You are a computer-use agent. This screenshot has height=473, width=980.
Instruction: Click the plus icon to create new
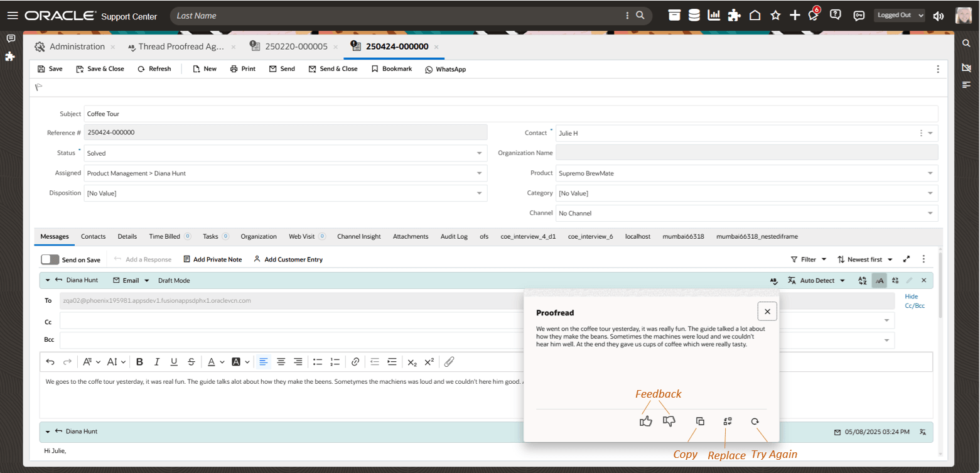pos(795,15)
